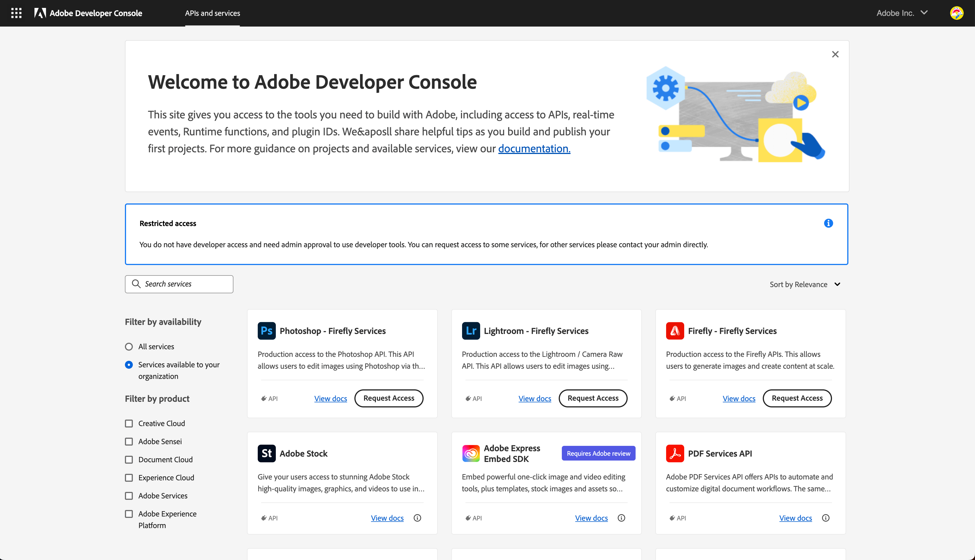Check the Adobe Experience Platform filter
Screen dimensions: 975x560
coord(129,513)
